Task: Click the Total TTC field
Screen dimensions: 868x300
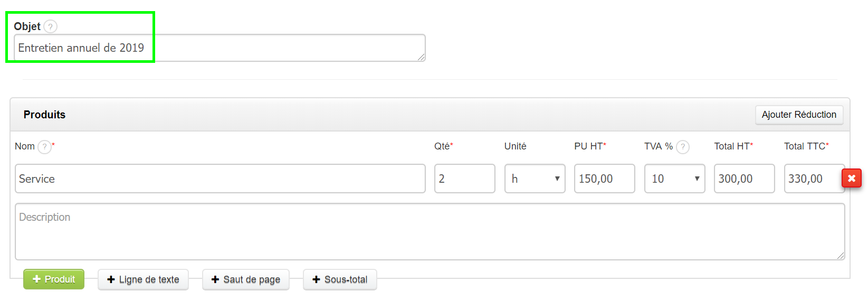Action: 813,179
